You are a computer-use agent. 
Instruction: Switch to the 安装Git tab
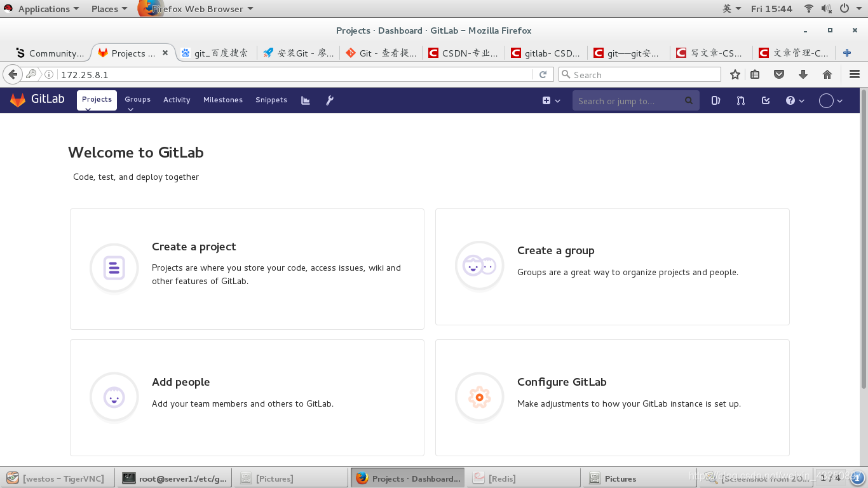[x=298, y=53]
